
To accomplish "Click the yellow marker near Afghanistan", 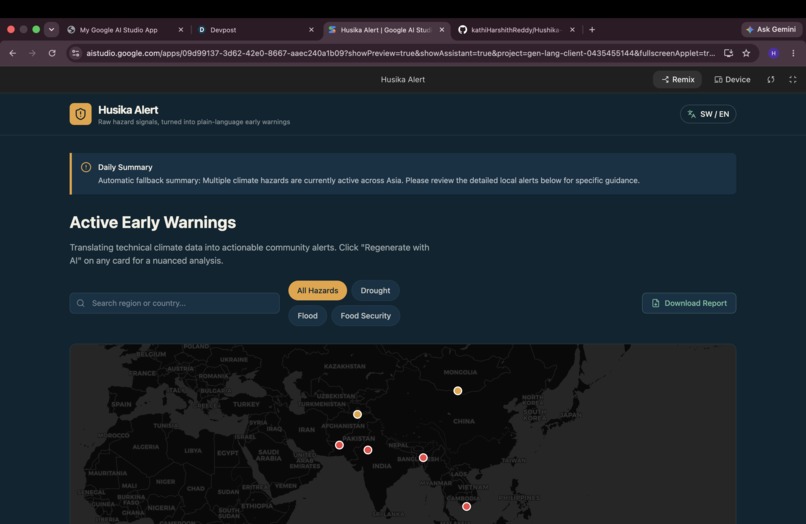I will (357, 414).
